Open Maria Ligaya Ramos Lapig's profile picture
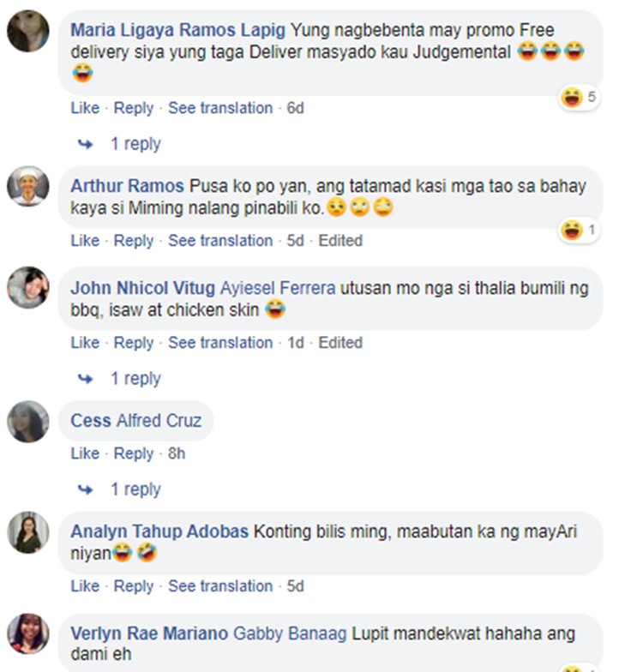The width and height of the screenshot is (643, 672). tap(28, 31)
